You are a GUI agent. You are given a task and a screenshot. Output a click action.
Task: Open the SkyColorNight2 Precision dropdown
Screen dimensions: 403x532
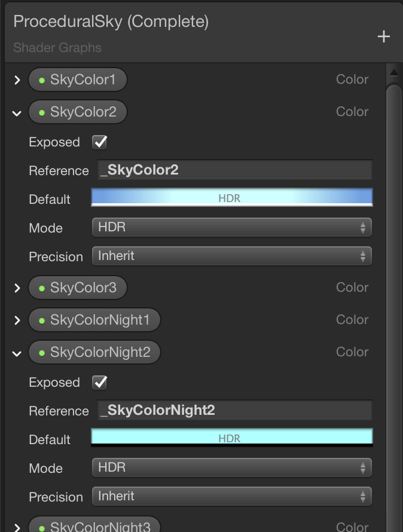pos(231,496)
